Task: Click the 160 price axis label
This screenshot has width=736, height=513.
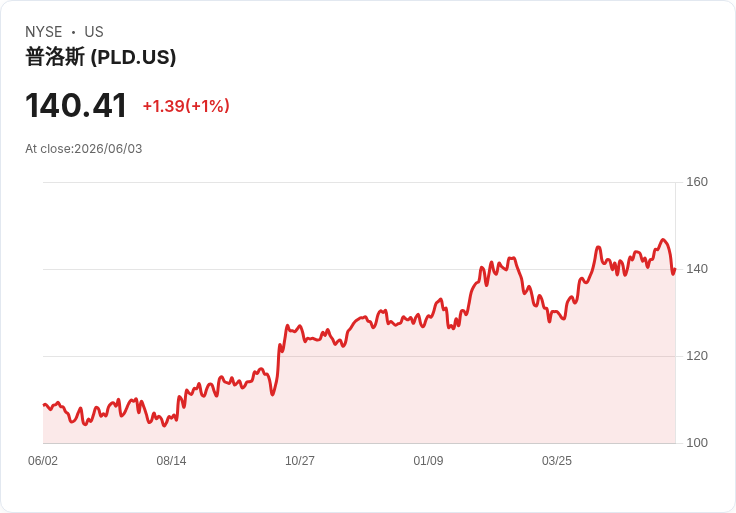Action: click(x=697, y=182)
